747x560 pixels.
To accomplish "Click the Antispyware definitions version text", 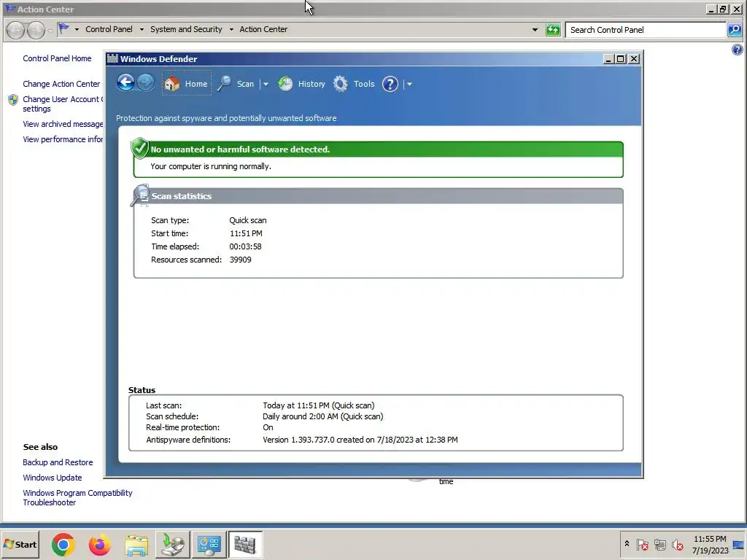I will tap(360, 440).
